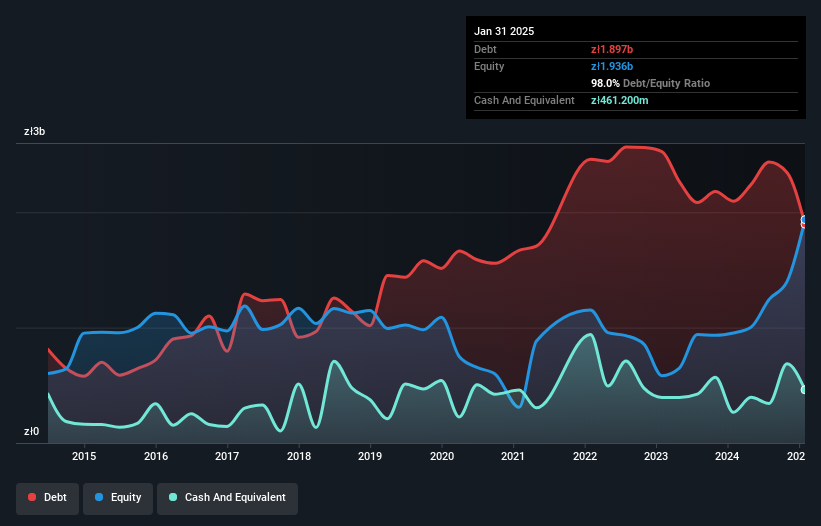Select the 2020 x-axis label
The width and height of the screenshot is (821, 526).
point(442,456)
